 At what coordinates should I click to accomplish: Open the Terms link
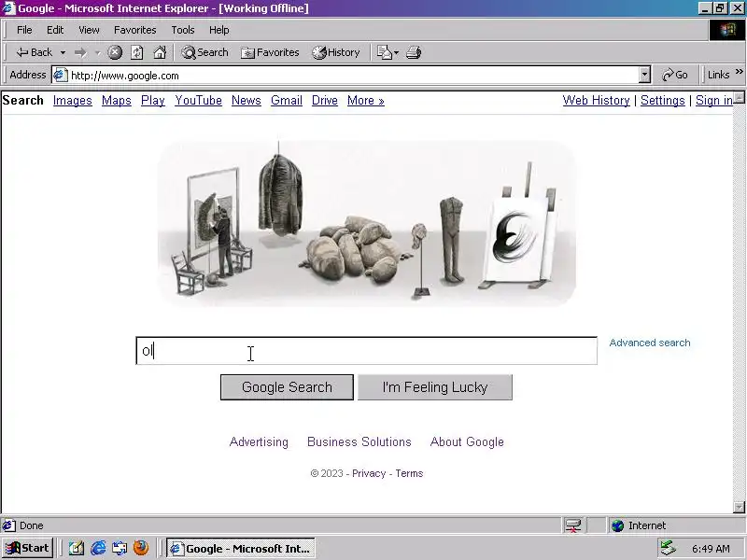click(409, 473)
